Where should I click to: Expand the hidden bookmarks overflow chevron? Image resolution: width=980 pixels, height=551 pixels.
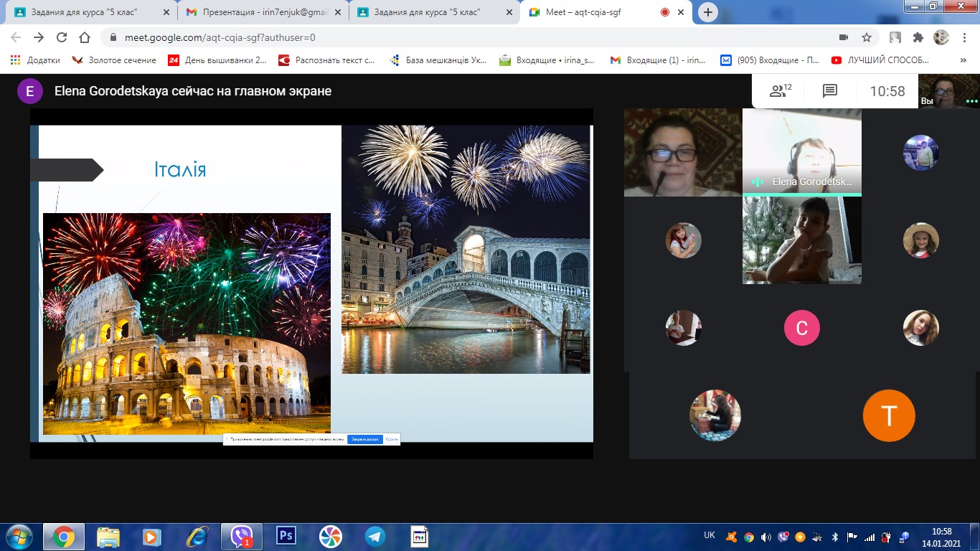(963, 60)
